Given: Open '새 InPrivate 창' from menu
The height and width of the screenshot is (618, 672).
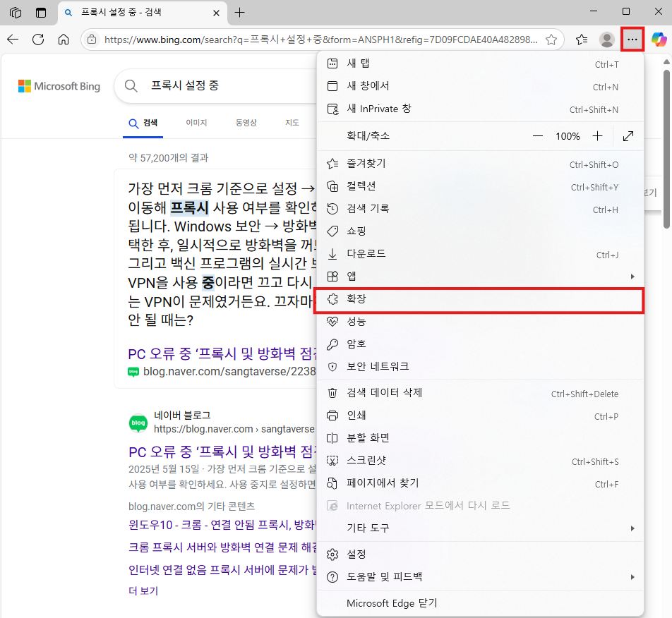Looking at the screenshot, I should [x=480, y=109].
